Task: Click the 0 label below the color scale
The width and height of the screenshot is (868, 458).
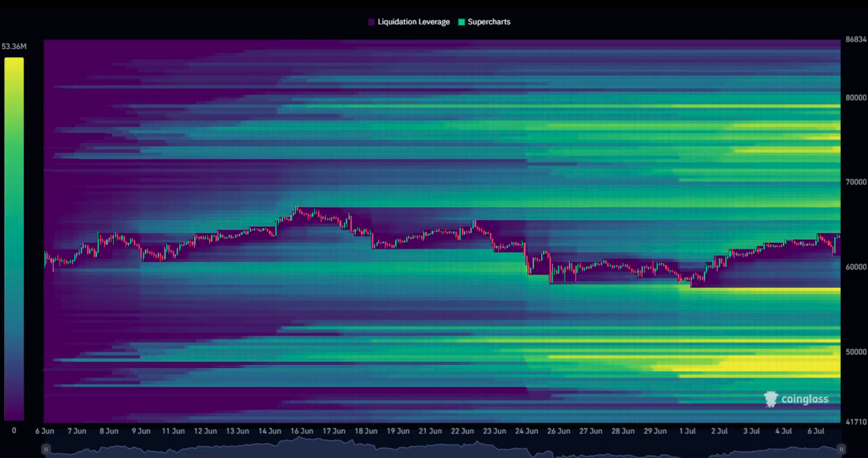Action: 14,430
